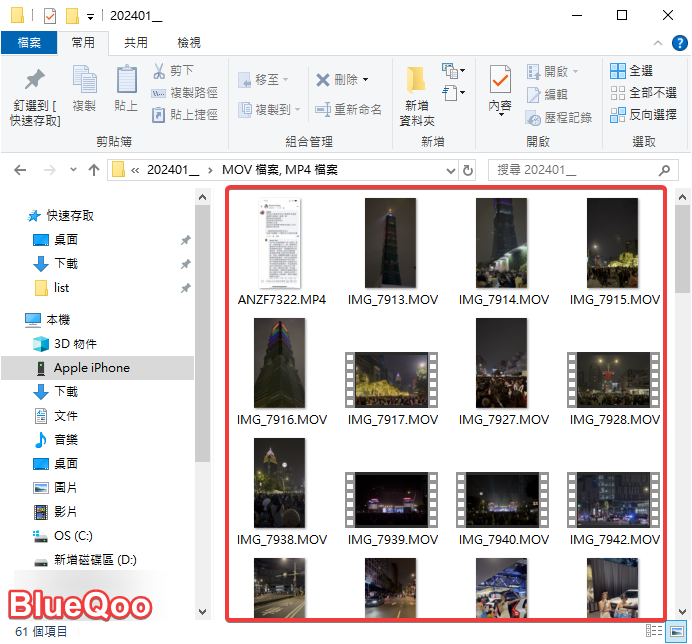The height and width of the screenshot is (644, 692).
Task: Collapse the ribbon with the chevron
Action: [655, 43]
